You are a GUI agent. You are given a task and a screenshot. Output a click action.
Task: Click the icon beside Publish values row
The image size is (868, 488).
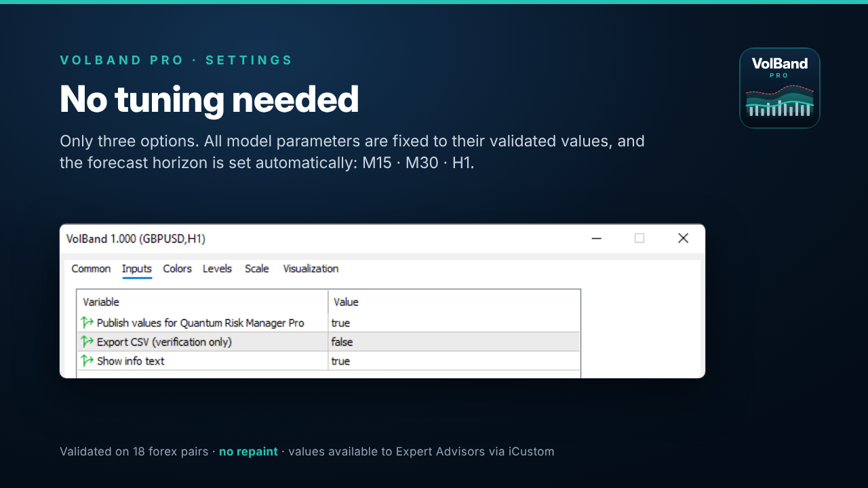(87, 323)
